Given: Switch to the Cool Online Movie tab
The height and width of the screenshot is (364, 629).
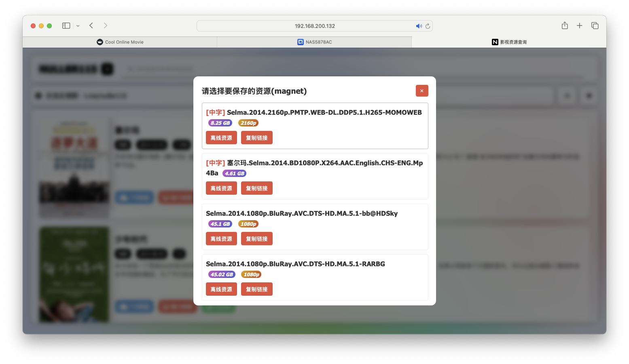Looking at the screenshot, I should pos(120,42).
